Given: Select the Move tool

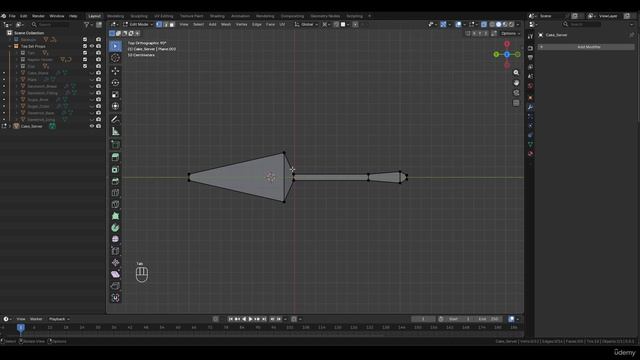Looking at the screenshot, I should (115, 71).
